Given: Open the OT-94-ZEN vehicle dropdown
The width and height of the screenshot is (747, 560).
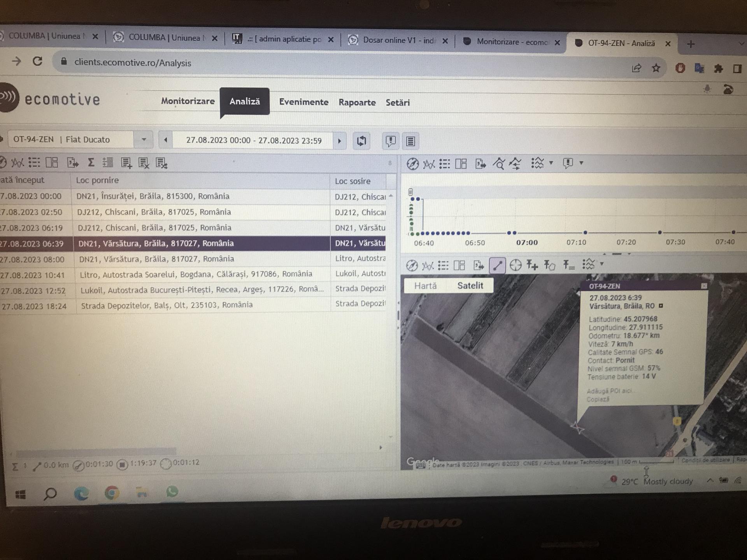Looking at the screenshot, I should [144, 140].
